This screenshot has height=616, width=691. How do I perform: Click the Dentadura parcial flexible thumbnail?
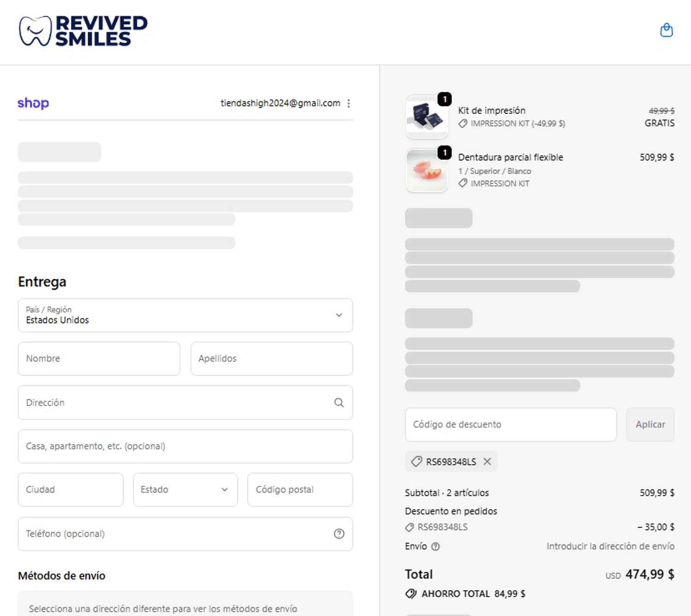pos(427,170)
